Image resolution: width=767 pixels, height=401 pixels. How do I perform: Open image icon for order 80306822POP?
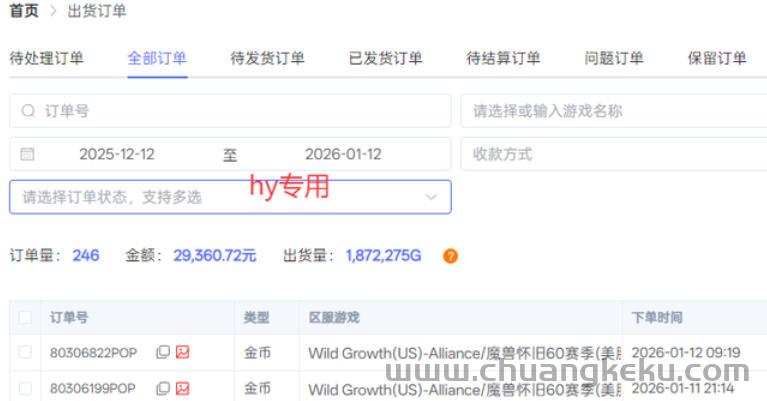click(x=182, y=352)
